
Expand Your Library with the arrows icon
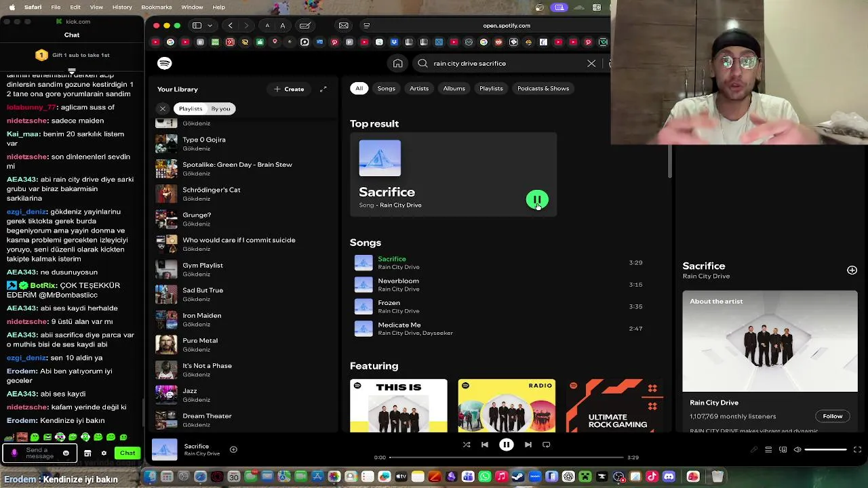pos(323,89)
